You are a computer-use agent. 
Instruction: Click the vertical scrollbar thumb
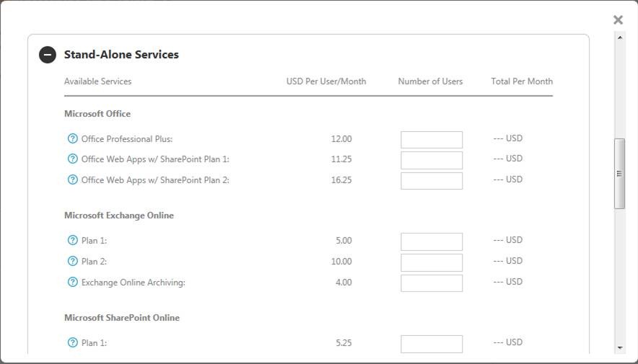point(619,173)
